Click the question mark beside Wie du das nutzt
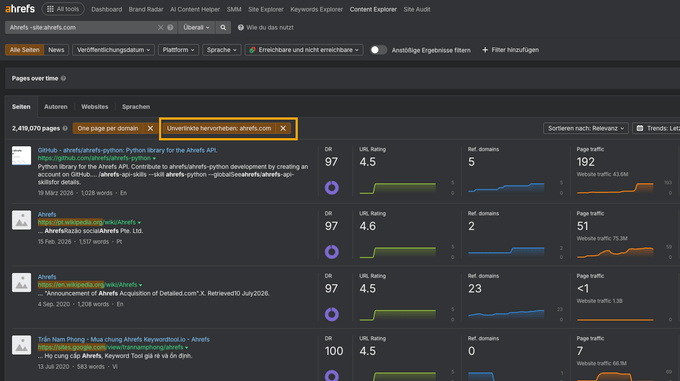 tap(241, 27)
